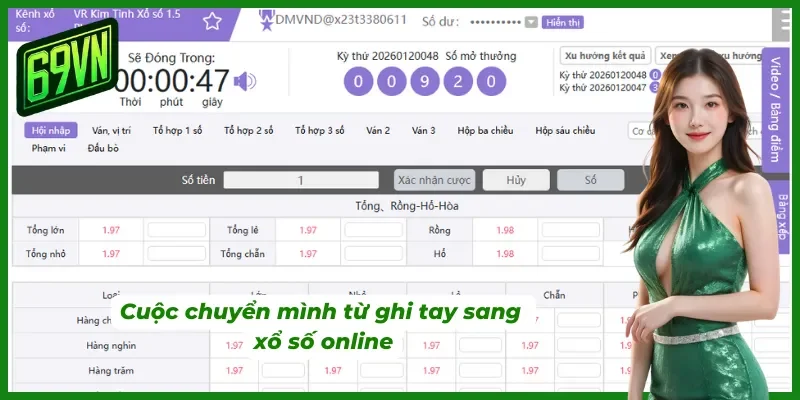Viewport: 800px width, 400px height.
Task: Click the medal icon beside DMVND username
Action: pos(266,20)
